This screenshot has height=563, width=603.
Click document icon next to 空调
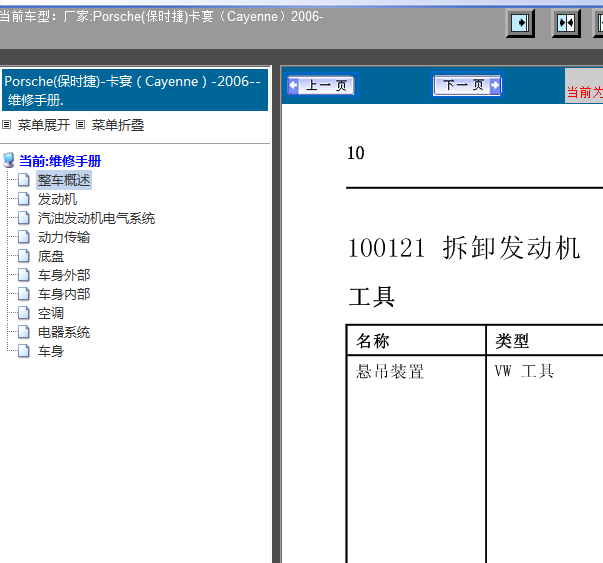(x=23, y=313)
